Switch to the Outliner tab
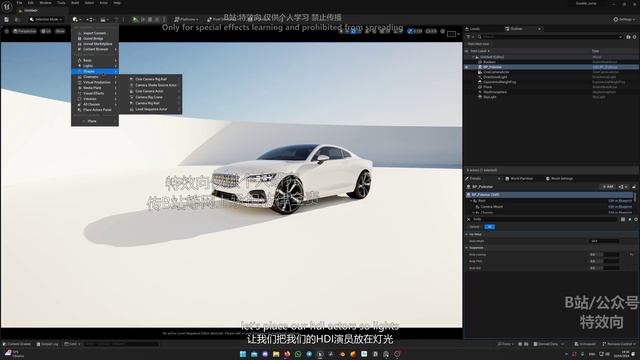The image size is (640, 360). click(x=516, y=29)
